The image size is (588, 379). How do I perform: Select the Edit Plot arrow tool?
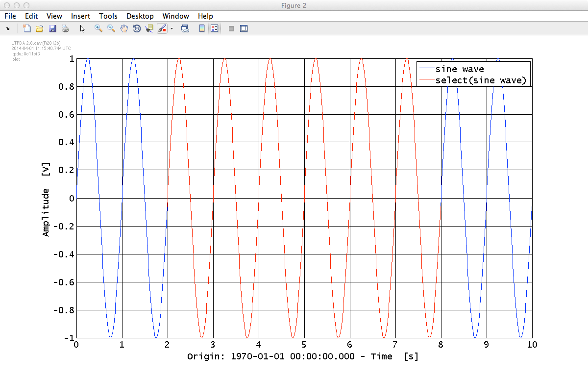pos(82,28)
